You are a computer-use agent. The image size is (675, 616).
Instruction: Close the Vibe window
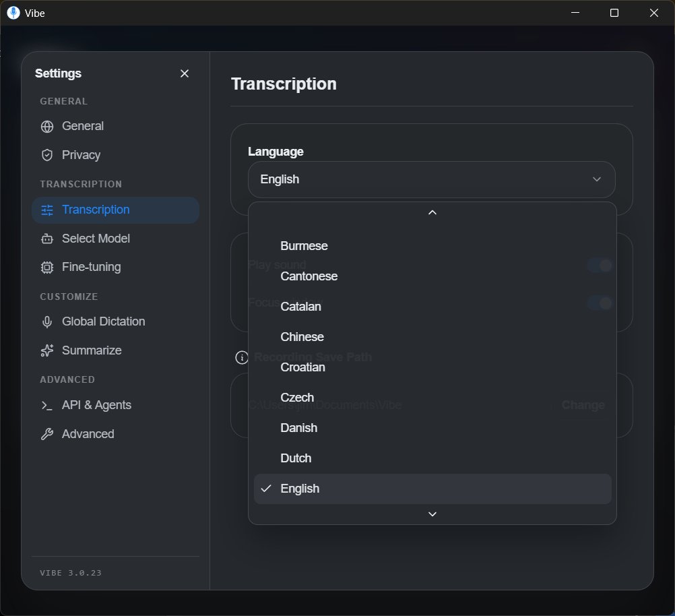tap(654, 13)
